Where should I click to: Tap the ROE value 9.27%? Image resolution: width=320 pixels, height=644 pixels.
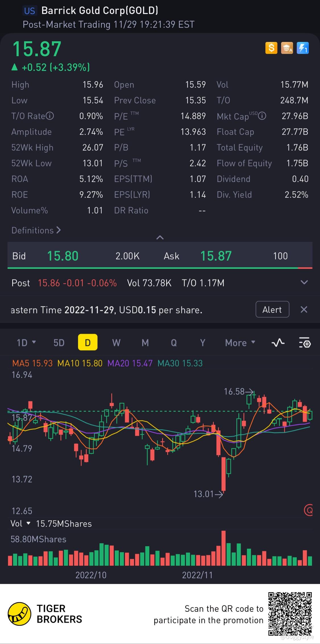pyautogui.click(x=91, y=195)
